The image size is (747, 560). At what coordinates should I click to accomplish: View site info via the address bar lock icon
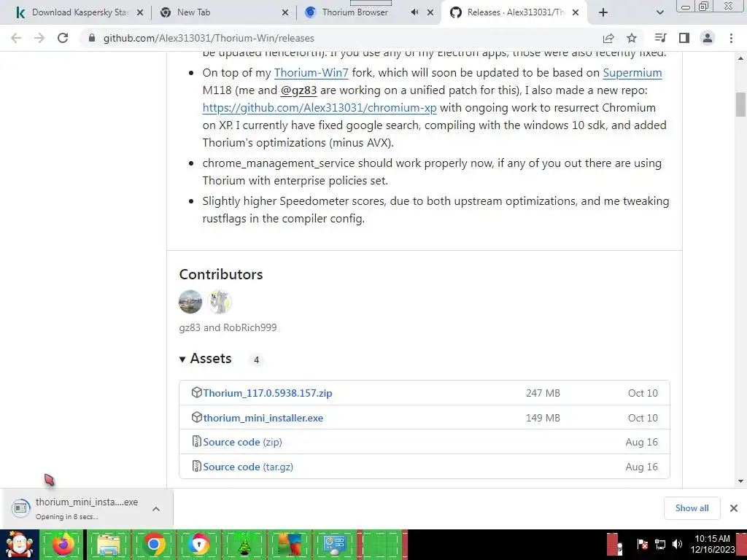pos(92,38)
